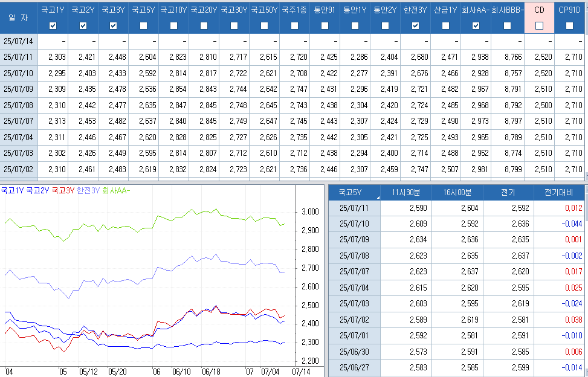Screen dimensions: 588x377
Task: Disable the 국고2Y series checkbox
Action: click(x=83, y=25)
